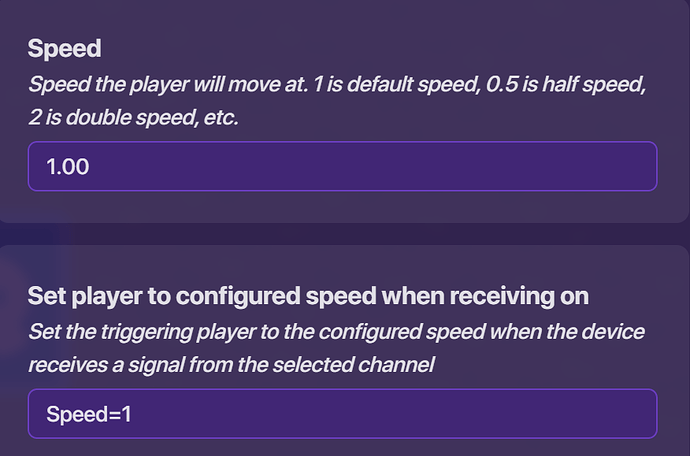
Task: Click the 'Set player to configured speed' heading
Action: (x=307, y=296)
